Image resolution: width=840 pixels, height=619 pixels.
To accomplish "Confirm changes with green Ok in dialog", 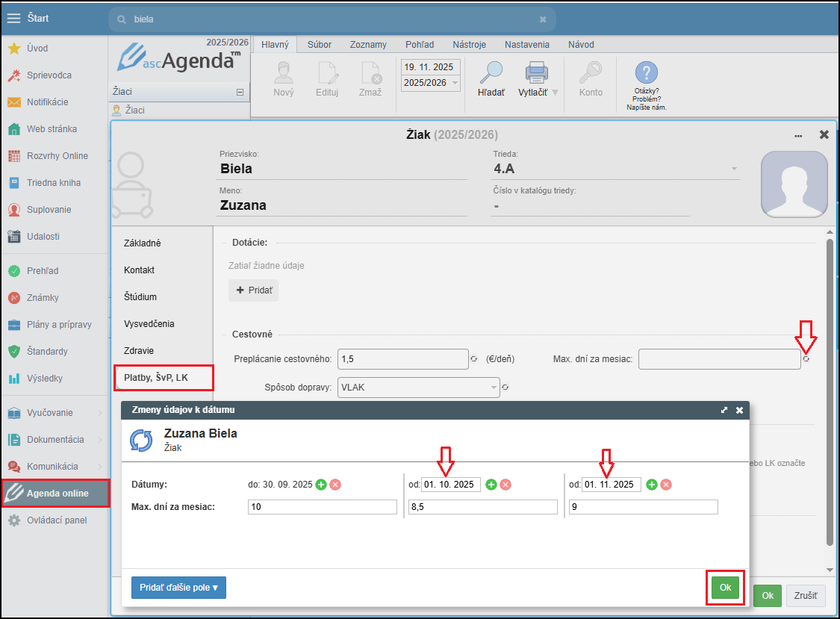I will pos(725,588).
